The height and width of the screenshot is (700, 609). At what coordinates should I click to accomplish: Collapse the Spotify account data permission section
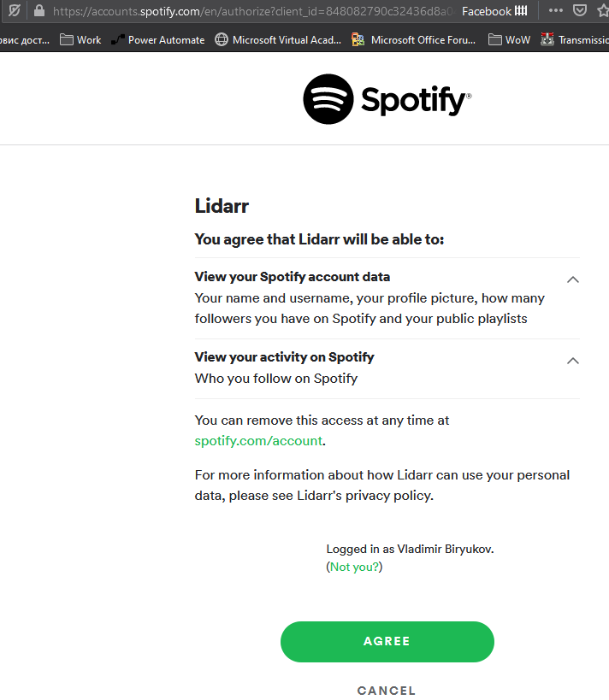[572, 279]
